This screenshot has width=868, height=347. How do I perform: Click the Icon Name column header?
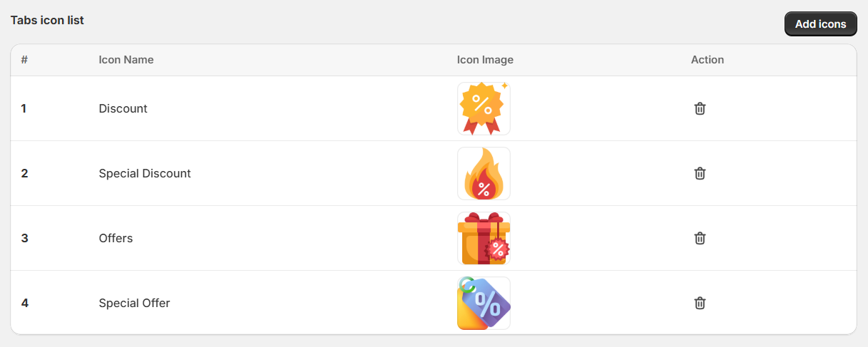[x=126, y=60]
